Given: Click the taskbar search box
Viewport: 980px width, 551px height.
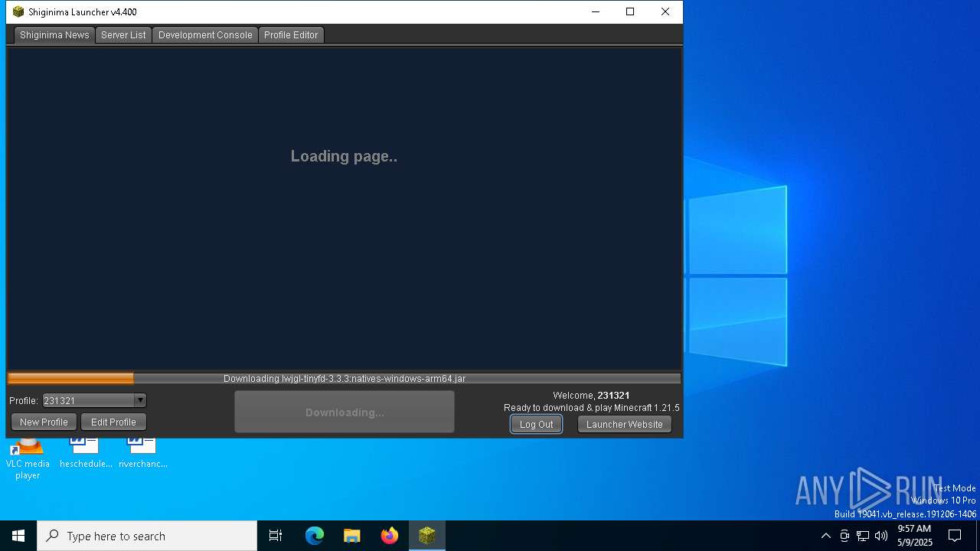Looking at the screenshot, I should point(147,536).
